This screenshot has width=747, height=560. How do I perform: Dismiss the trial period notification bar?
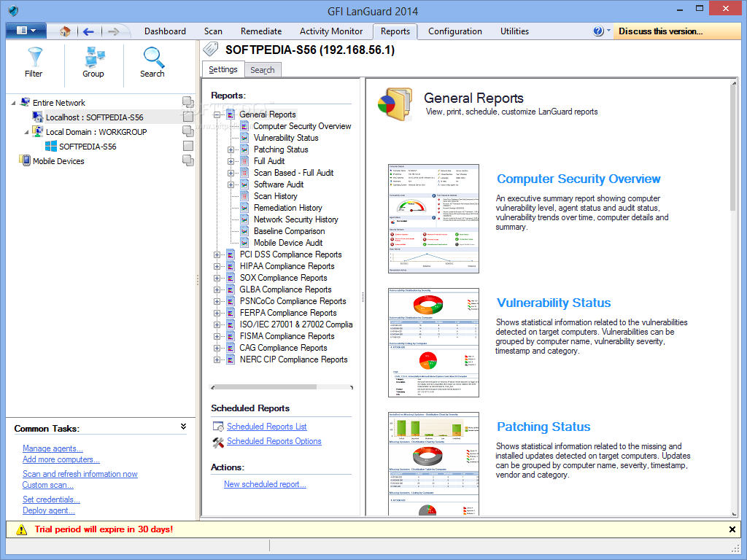pyautogui.click(x=732, y=529)
